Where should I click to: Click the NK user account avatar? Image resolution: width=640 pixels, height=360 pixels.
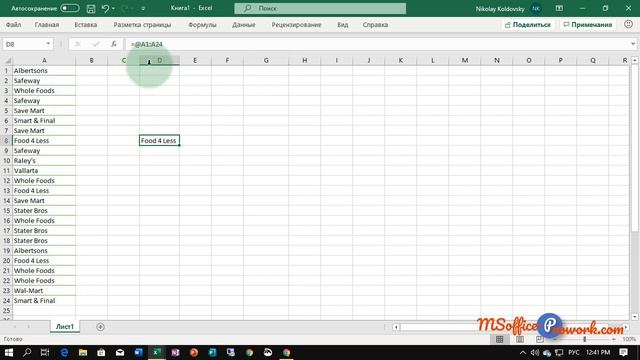coord(536,8)
